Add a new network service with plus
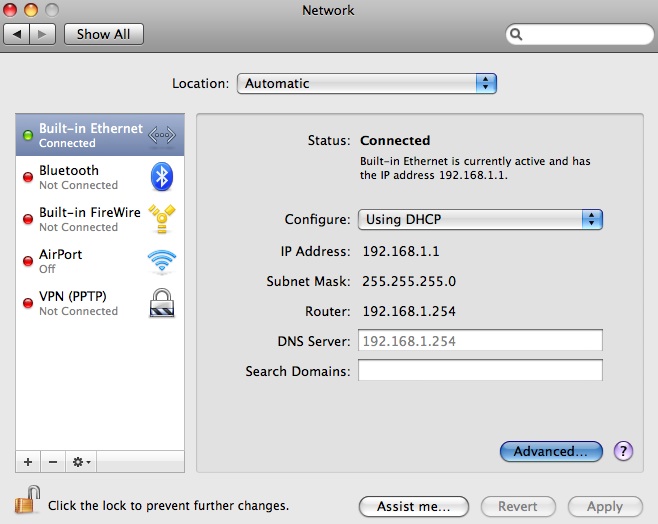Image resolution: width=658 pixels, height=524 pixels. (28, 462)
